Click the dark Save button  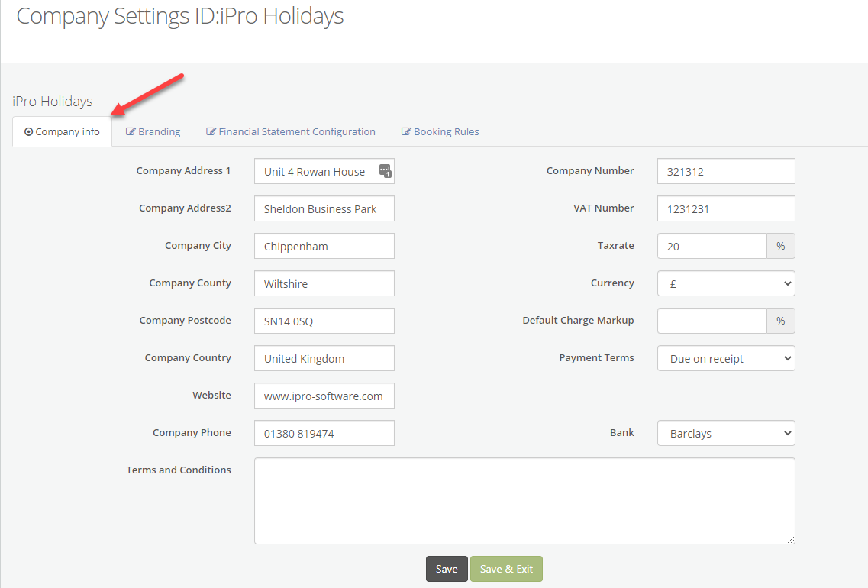pyautogui.click(x=447, y=569)
